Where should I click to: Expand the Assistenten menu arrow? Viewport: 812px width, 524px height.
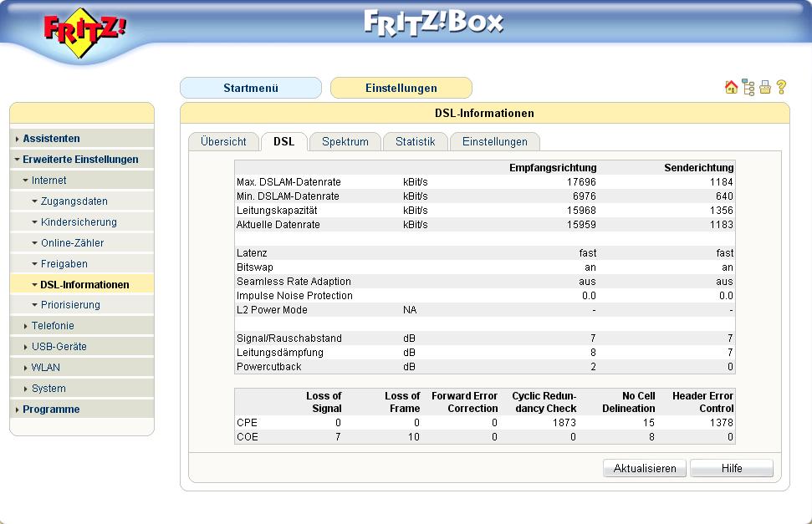pos(17,139)
